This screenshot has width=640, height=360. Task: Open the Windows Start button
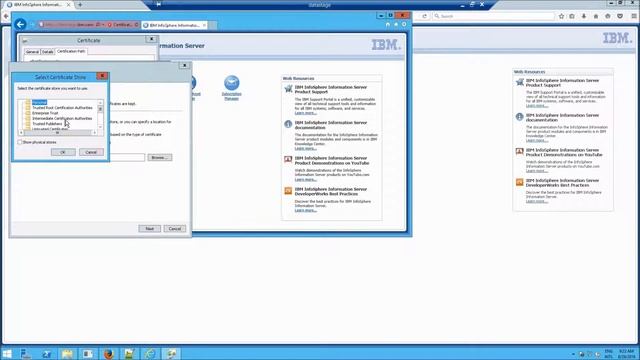click(x=7, y=353)
